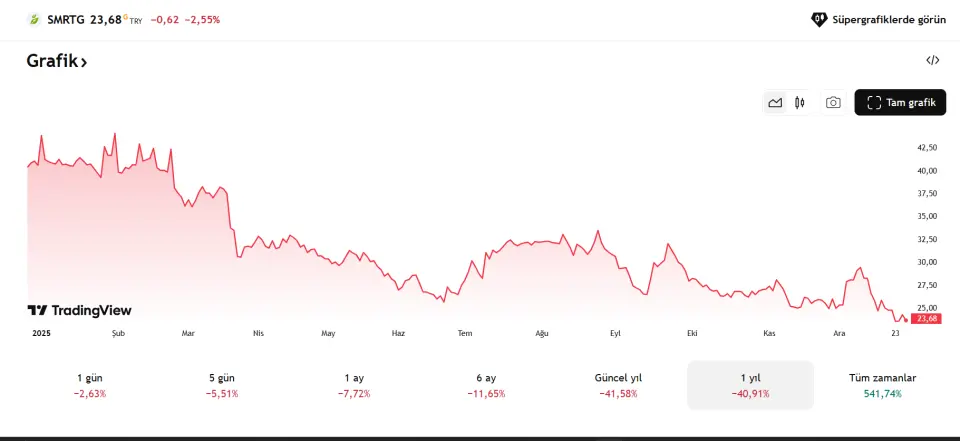
Task: Click the SMRTG company logo icon
Action: tap(34, 19)
